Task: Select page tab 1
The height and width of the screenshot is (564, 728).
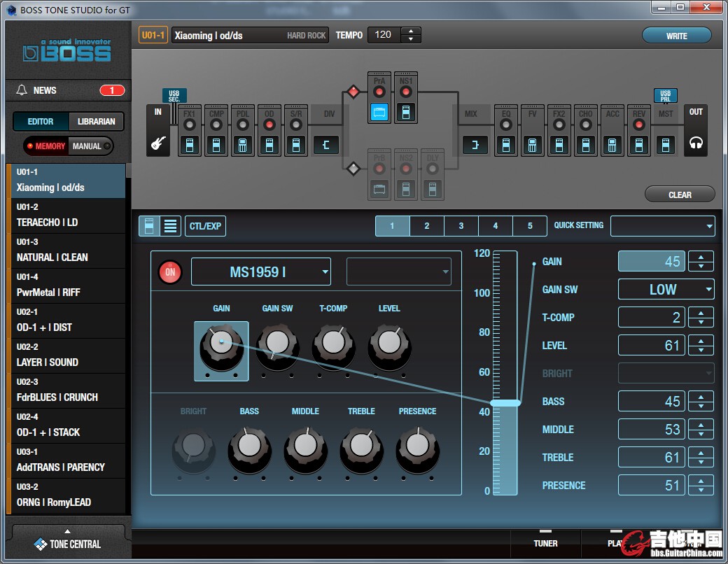Action: pos(392,226)
